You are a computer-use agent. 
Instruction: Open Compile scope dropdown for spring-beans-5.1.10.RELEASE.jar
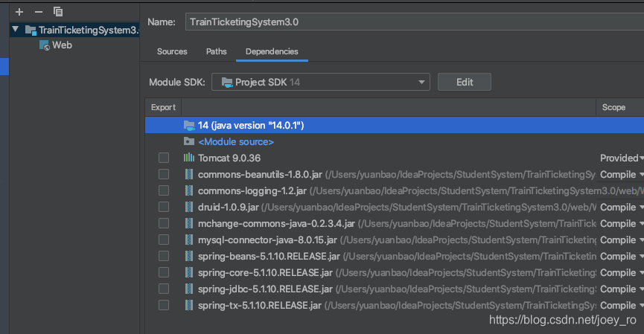(x=622, y=257)
